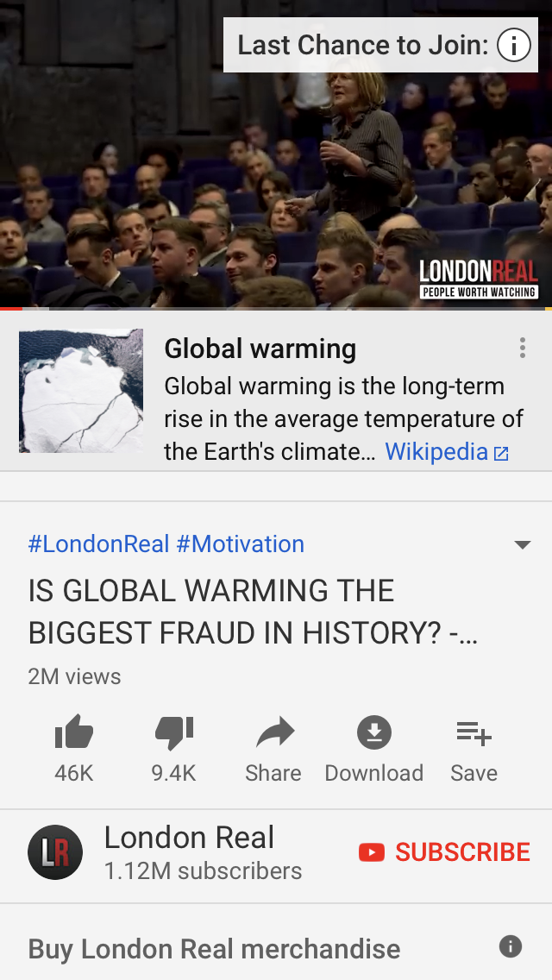Click the video title text

(x=253, y=612)
